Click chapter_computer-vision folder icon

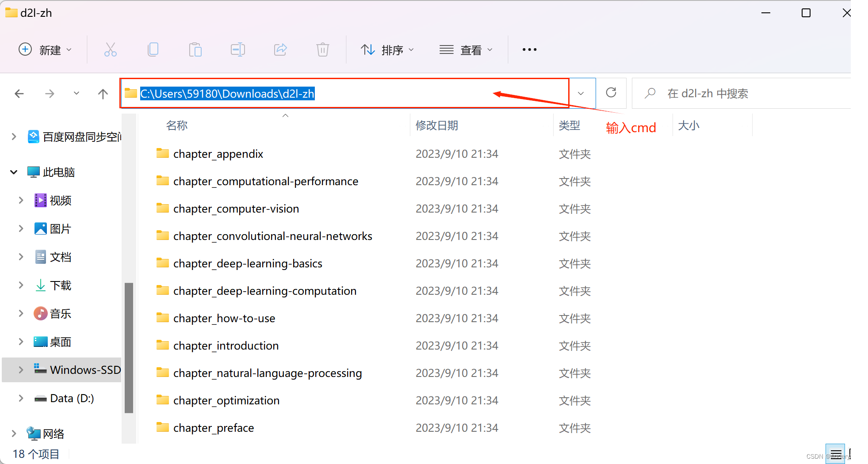click(163, 208)
